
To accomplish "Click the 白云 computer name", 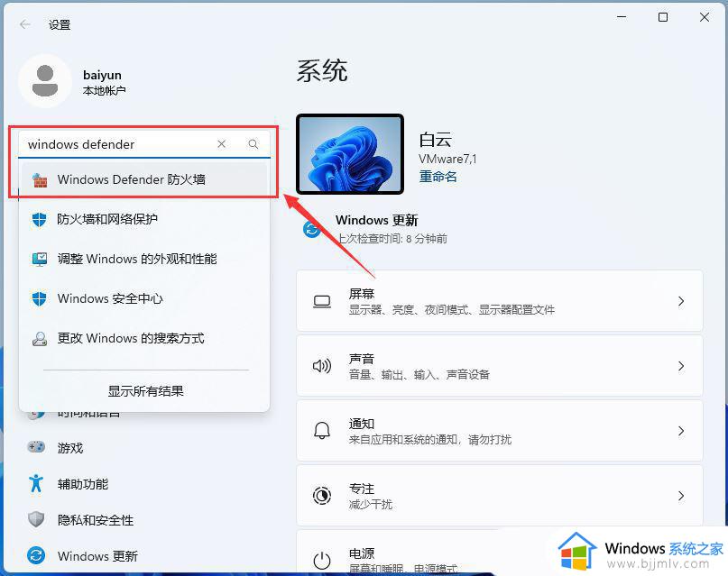I will (435, 139).
